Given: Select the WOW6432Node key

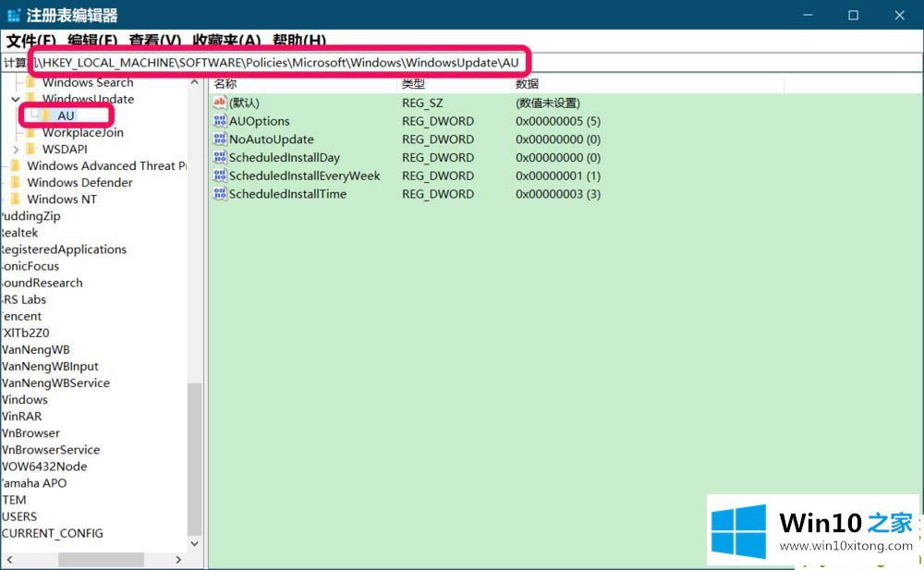Looking at the screenshot, I should tap(44, 467).
